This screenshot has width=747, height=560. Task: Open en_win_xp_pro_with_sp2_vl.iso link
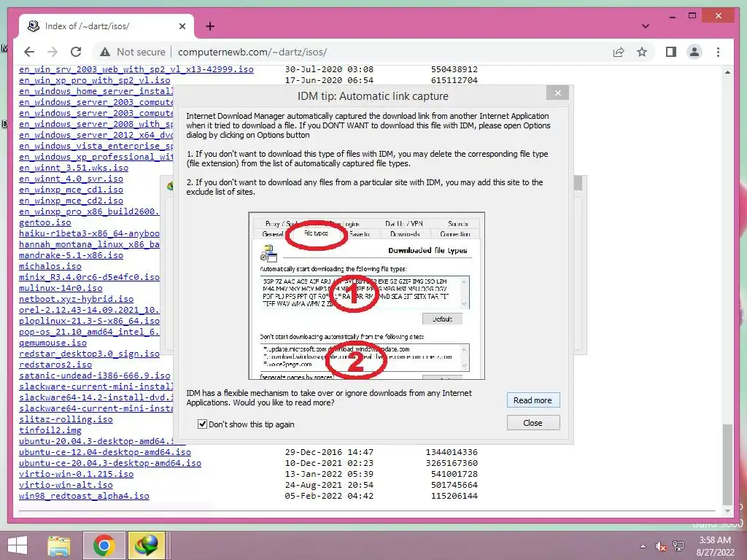(x=94, y=80)
